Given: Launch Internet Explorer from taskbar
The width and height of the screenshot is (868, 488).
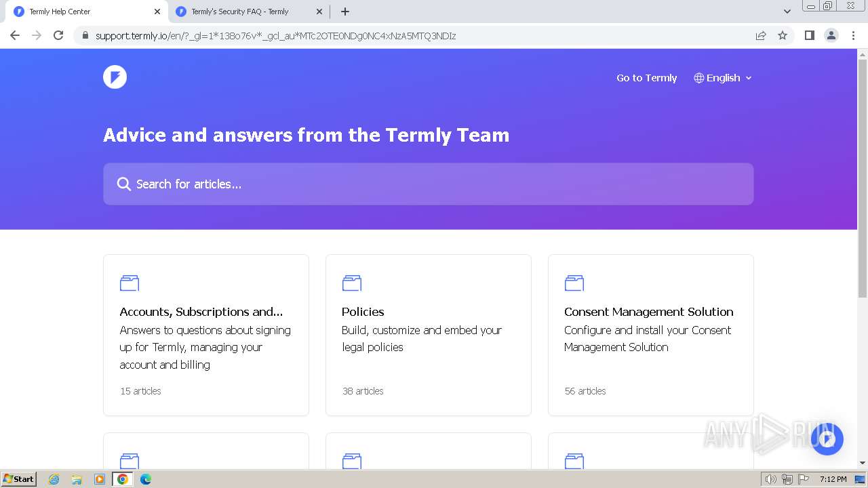Looking at the screenshot, I should pyautogui.click(x=54, y=479).
